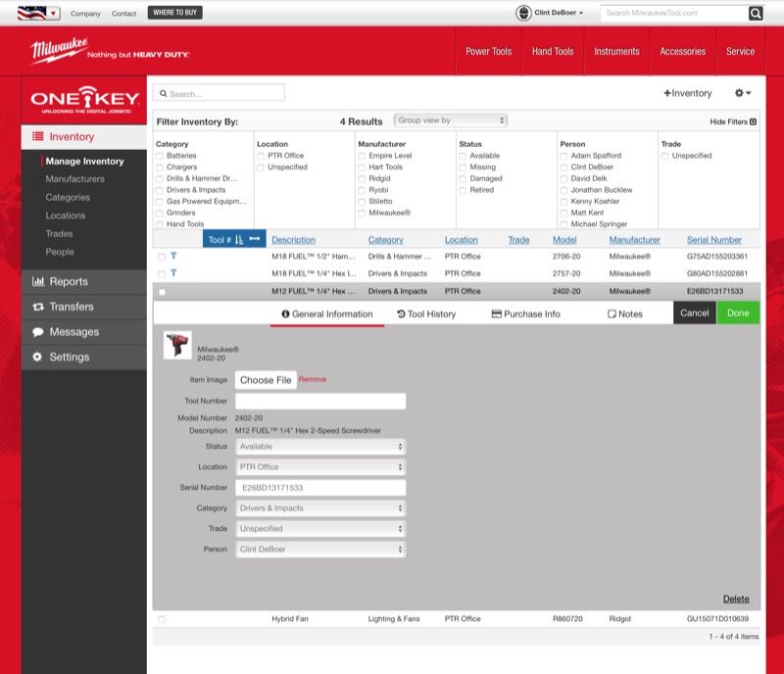Viewport: 784px width, 674px height.
Task: Tick the Damaged status filter checkbox
Action: point(464,178)
